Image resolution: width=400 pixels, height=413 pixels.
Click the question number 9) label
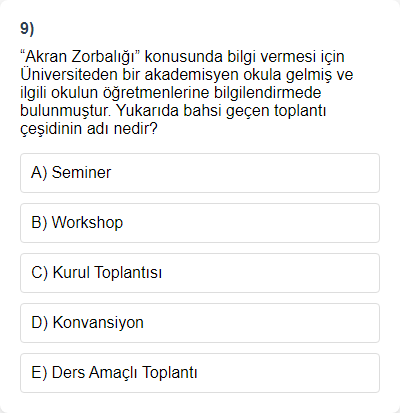point(27,29)
